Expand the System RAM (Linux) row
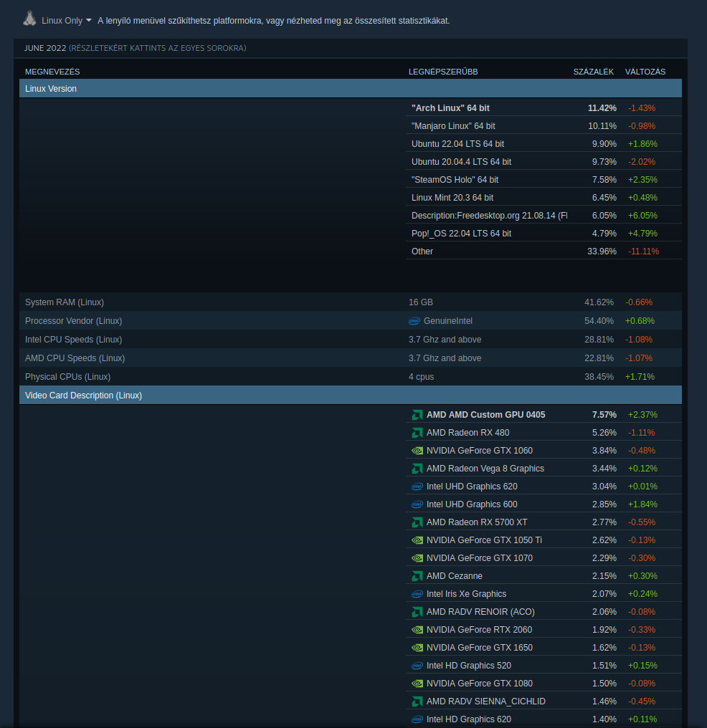 click(x=350, y=302)
